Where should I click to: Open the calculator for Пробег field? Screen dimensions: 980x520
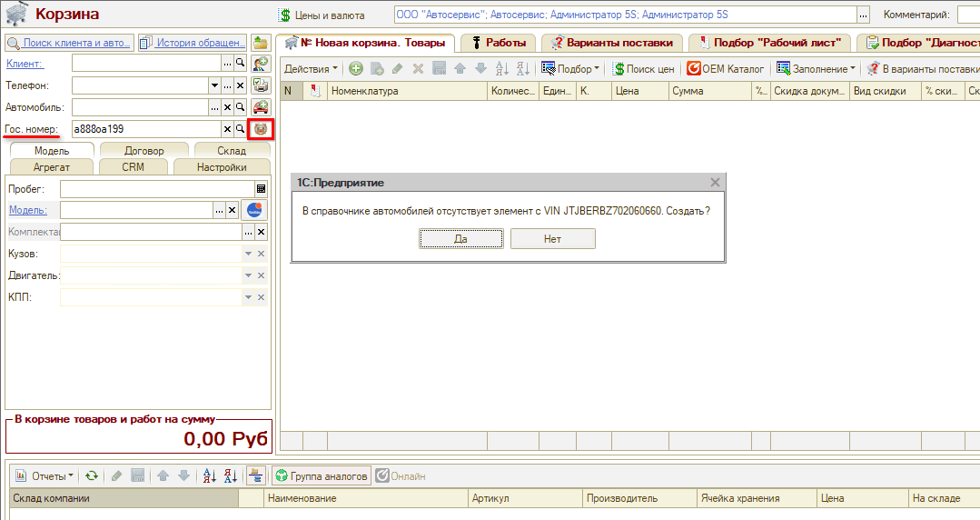pyautogui.click(x=262, y=189)
